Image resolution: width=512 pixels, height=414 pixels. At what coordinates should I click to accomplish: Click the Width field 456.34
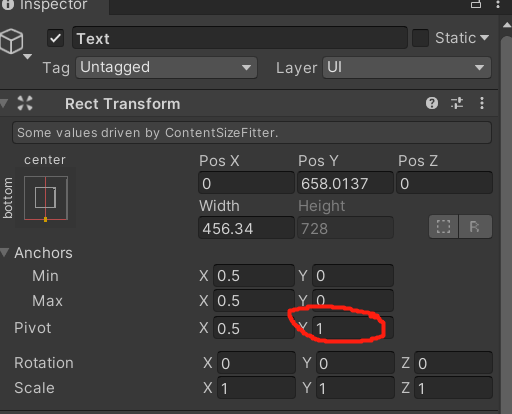tap(246, 228)
